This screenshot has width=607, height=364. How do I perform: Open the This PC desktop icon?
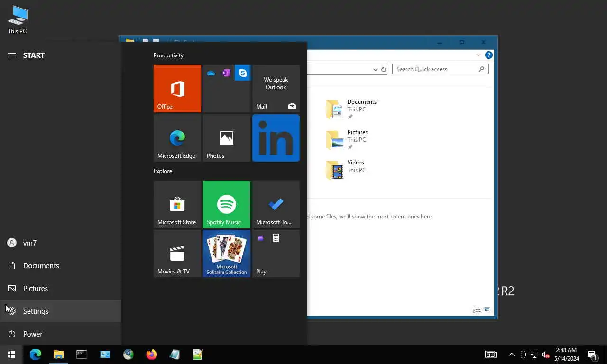click(18, 19)
